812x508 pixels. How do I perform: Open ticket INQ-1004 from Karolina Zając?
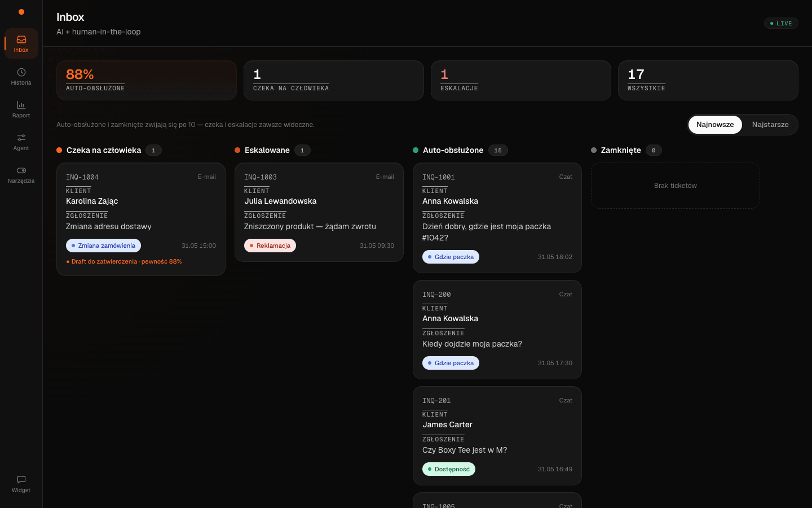tap(141, 219)
